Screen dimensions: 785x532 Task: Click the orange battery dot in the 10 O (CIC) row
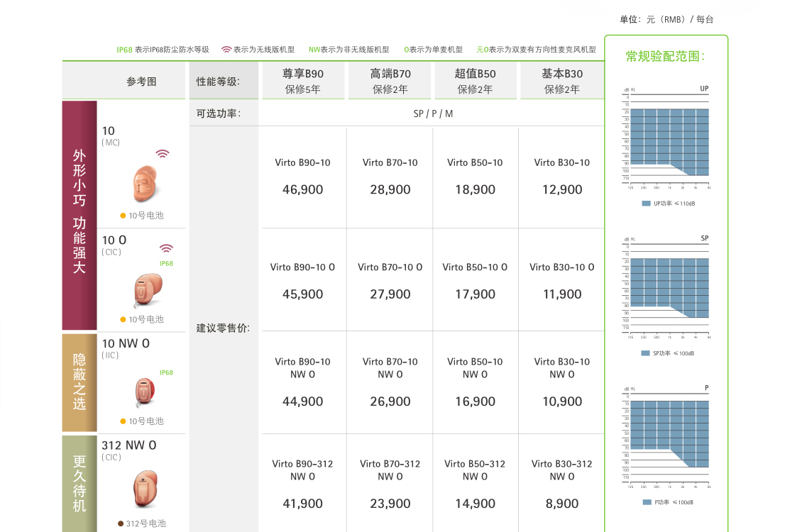pyautogui.click(x=123, y=319)
